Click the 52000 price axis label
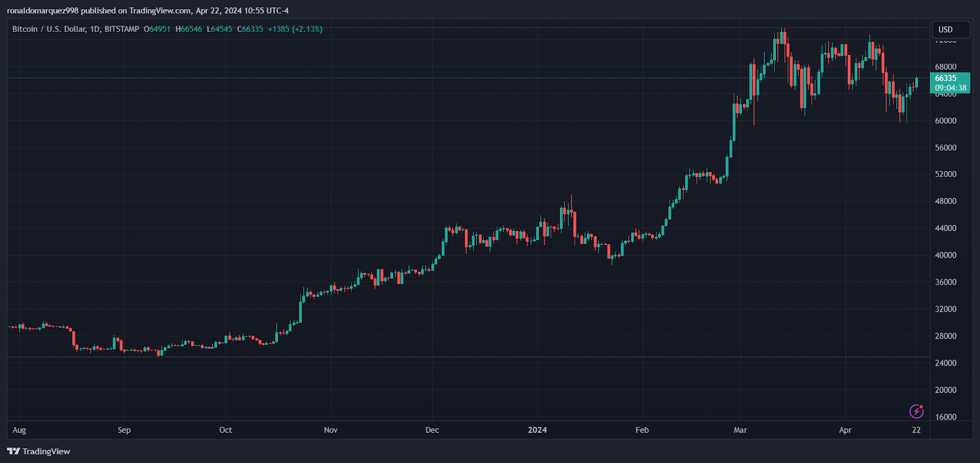This screenshot has height=463, width=980. (x=946, y=175)
